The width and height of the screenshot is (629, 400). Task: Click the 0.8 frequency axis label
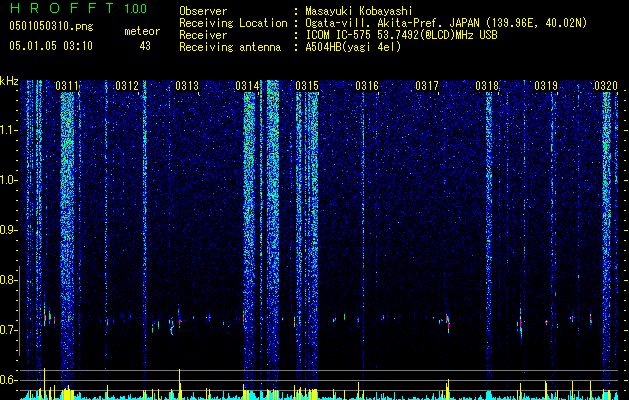click(8, 280)
